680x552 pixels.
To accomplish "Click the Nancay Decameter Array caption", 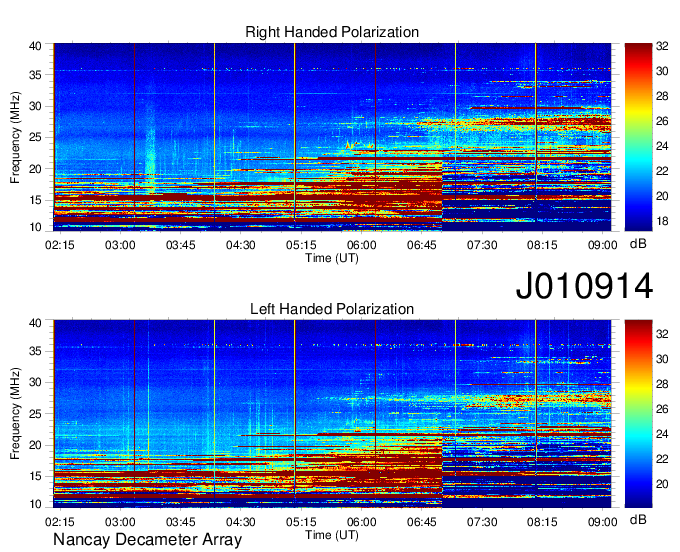I will coord(147,539).
